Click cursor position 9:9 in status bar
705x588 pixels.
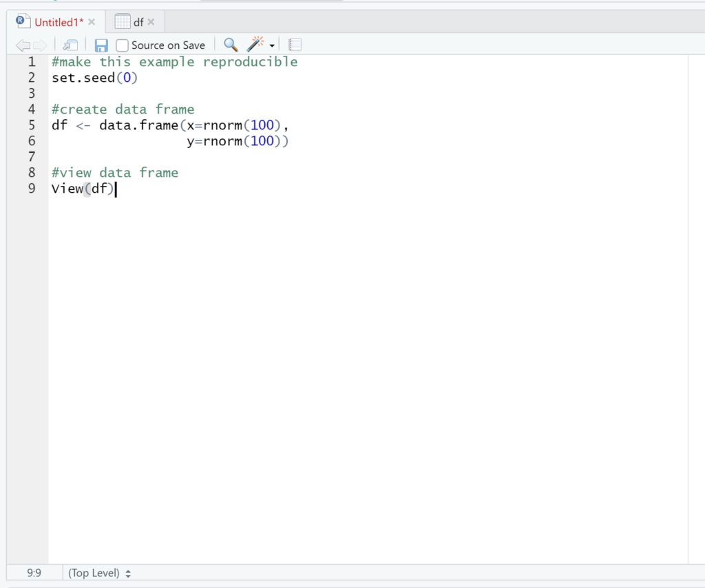34,573
